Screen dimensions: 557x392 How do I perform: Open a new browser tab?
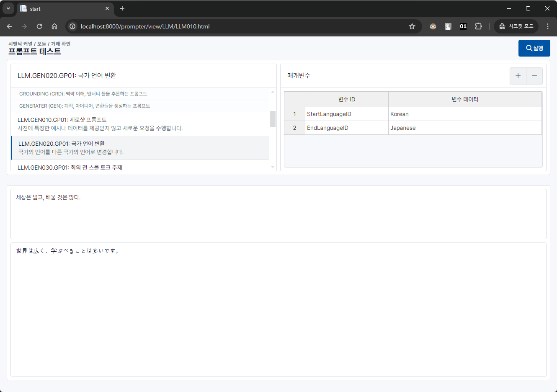[x=122, y=8]
